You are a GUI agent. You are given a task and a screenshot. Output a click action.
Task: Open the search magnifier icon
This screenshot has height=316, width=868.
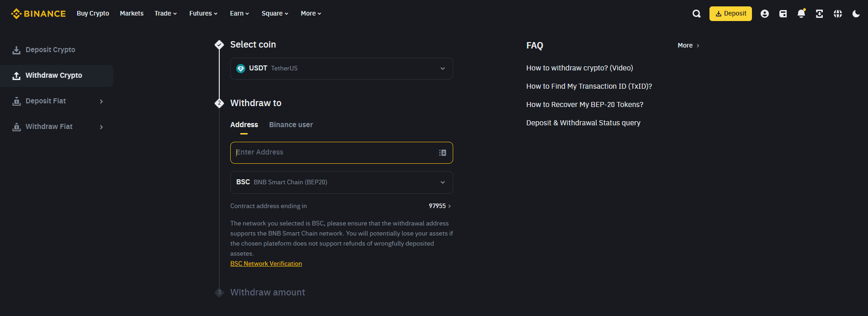(x=696, y=14)
